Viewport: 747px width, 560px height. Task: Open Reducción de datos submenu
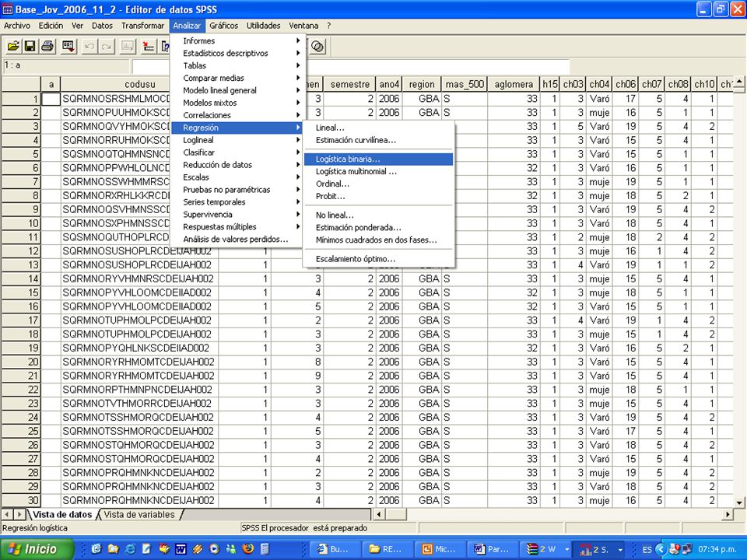coord(237,165)
